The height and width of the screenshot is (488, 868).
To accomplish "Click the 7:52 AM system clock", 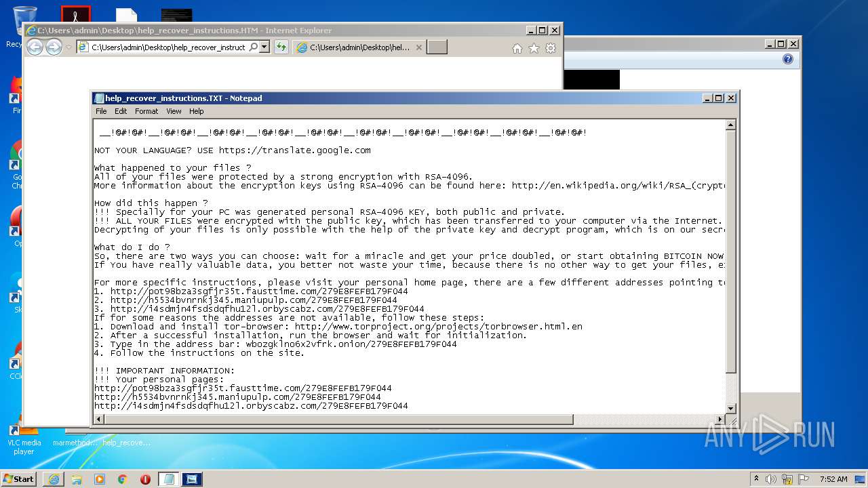I will 833,479.
